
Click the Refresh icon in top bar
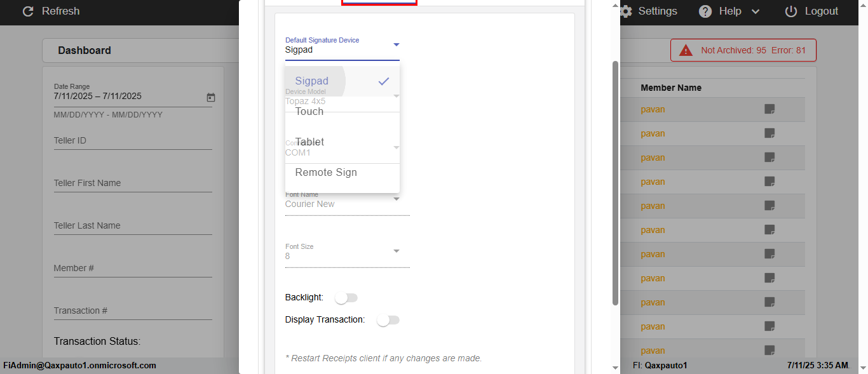point(27,11)
